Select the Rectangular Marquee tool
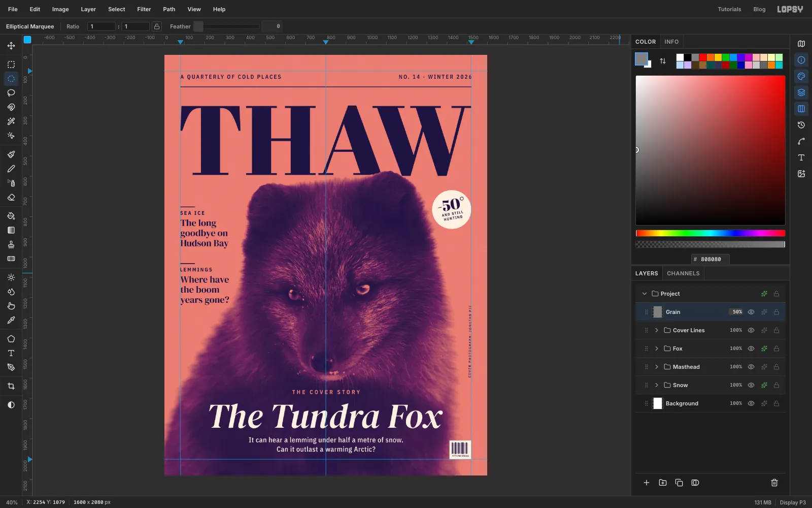 (11, 65)
